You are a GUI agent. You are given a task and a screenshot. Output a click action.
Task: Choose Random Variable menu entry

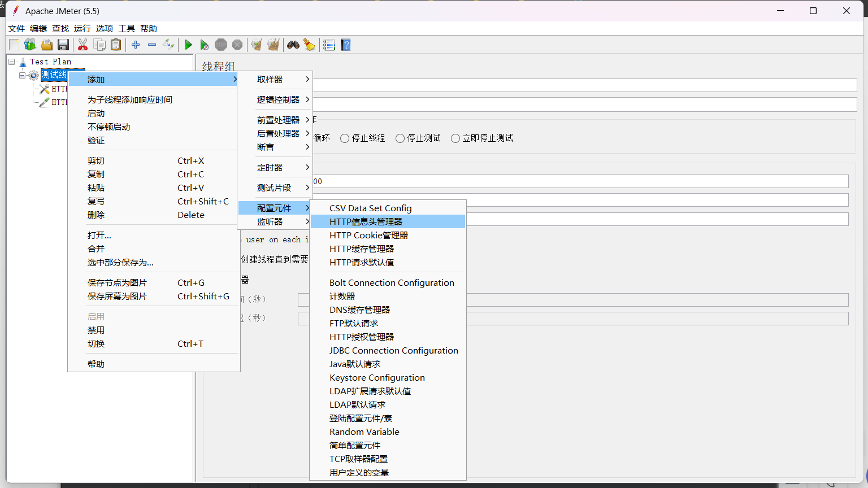pos(388,432)
